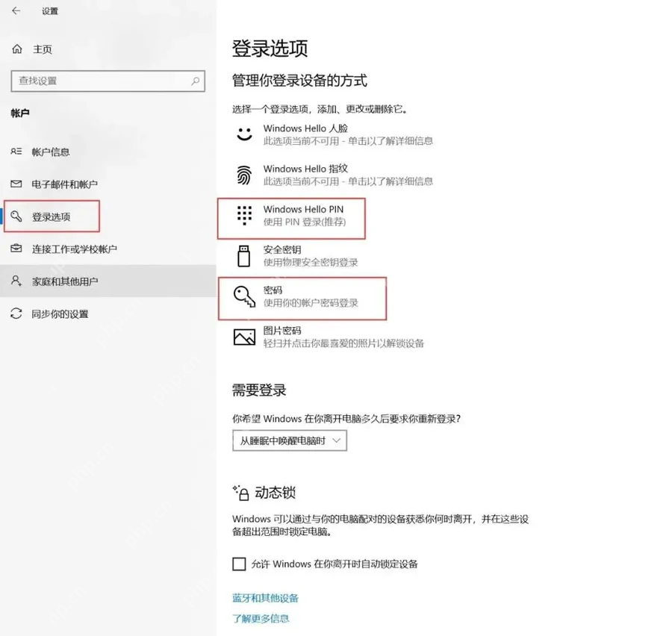This screenshot has width=672, height=636.
Task: Click the 轻扫并点击你最喜爱的照片以解锁设备 text
Action: [343, 343]
